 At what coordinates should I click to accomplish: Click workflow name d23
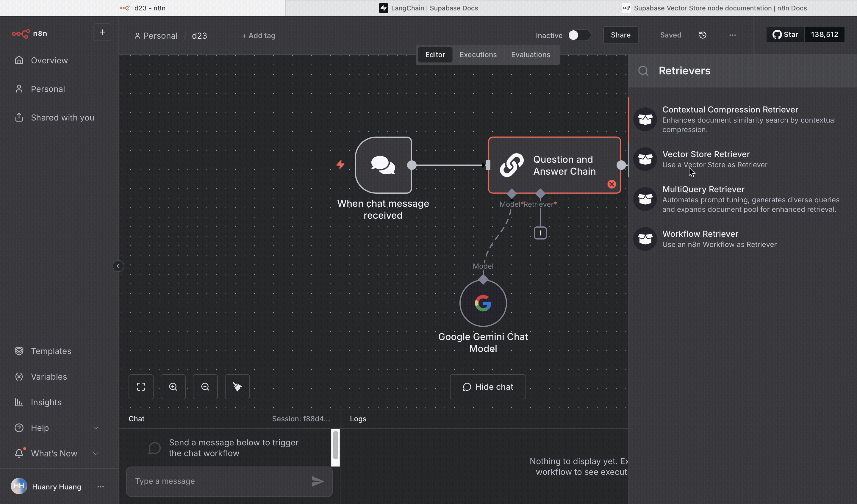(199, 35)
